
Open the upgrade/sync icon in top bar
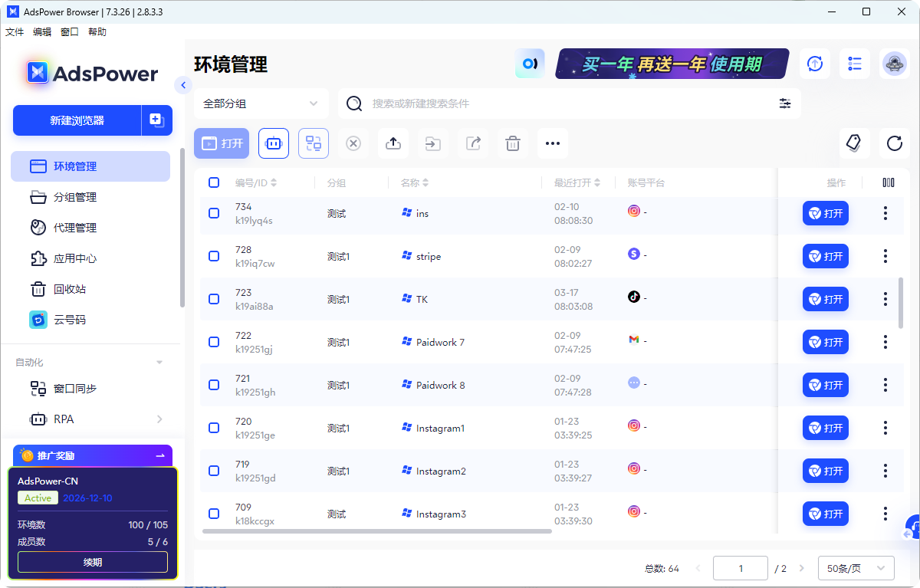click(x=814, y=64)
